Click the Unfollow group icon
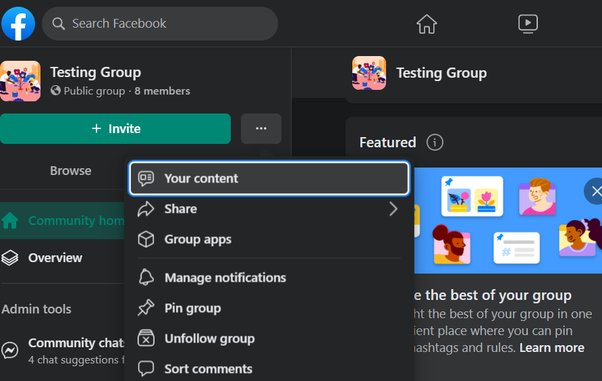Screen dimensions: 602x381 (x=146, y=338)
